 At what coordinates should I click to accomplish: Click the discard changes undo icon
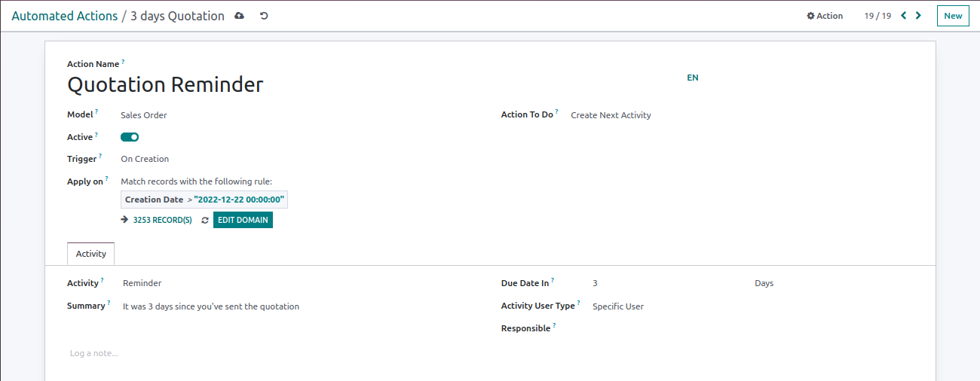click(264, 16)
